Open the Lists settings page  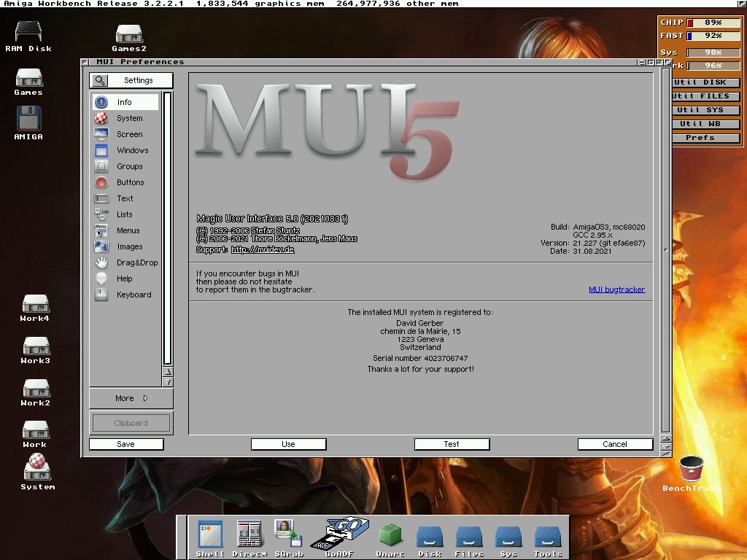tap(125, 214)
